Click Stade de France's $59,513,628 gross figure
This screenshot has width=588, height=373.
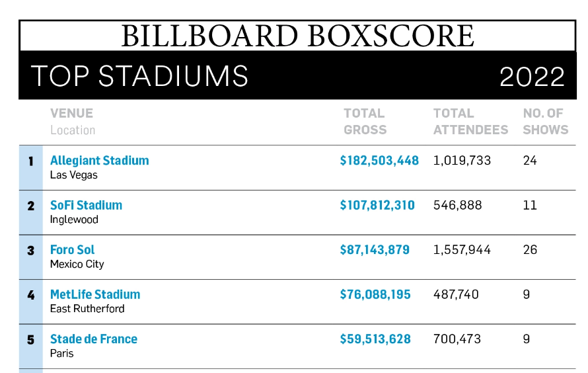[375, 339]
